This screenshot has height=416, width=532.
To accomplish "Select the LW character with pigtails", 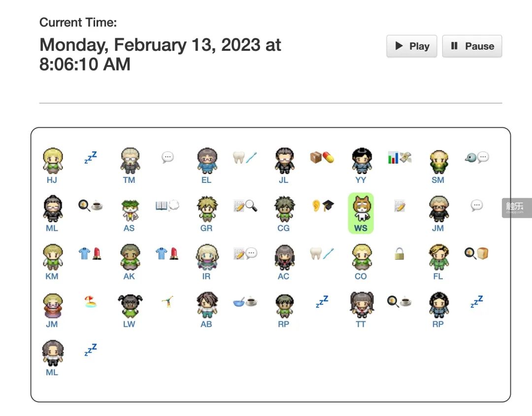I will tap(129, 305).
